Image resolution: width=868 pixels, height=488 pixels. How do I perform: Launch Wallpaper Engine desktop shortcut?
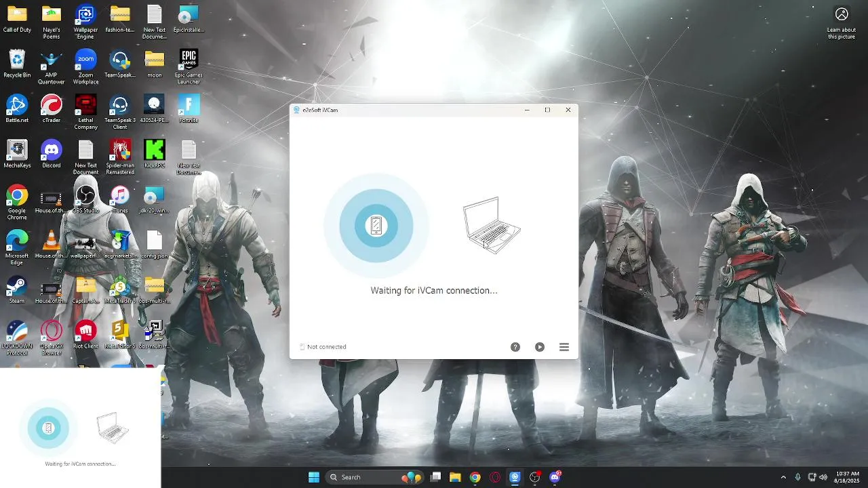(85, 22)
